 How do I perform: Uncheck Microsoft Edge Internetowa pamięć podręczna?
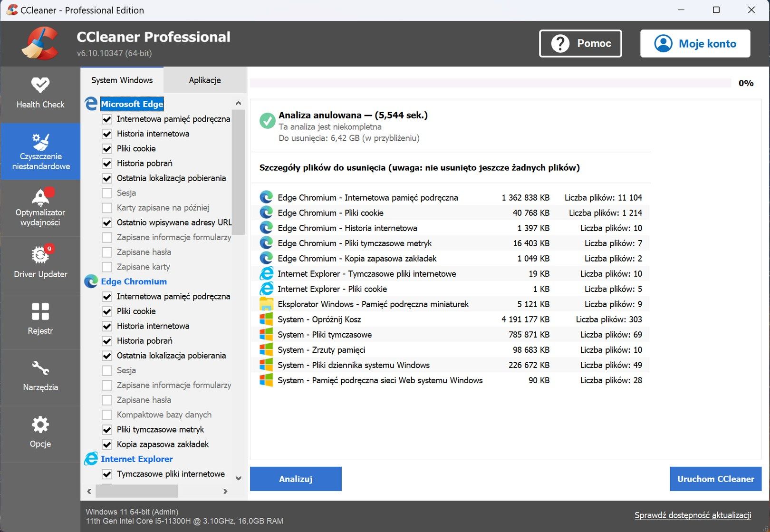coord(107,119)
